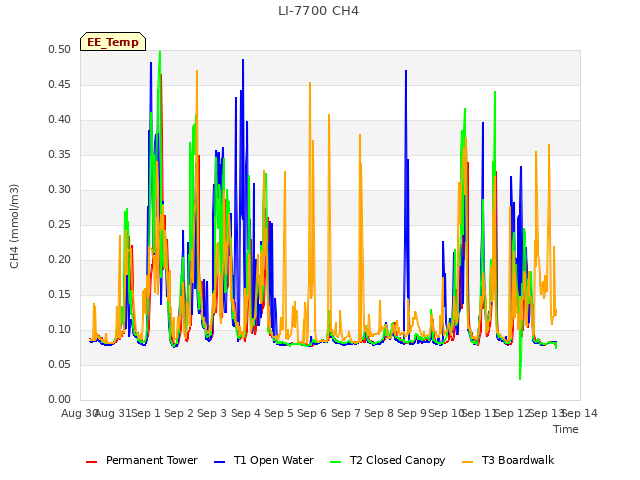Viewport: 640px width, 480px height.
Task: Toggle the Permanent Tower legend entry
Action: click(x=142, y=460)
